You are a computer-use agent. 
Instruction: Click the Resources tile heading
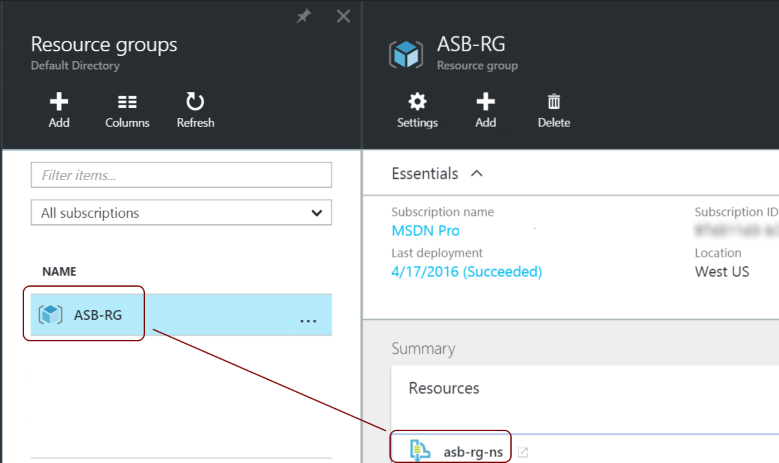pos(444,388)
